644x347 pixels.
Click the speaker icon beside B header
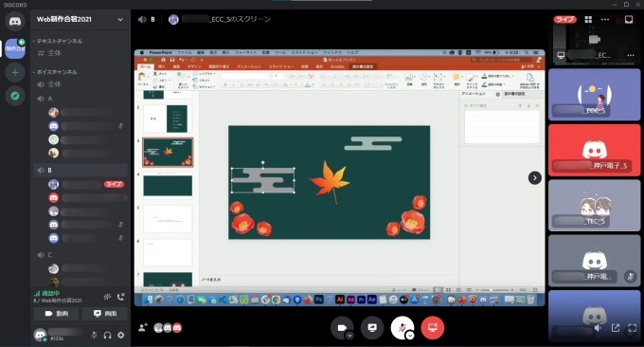tap(142, 19)
